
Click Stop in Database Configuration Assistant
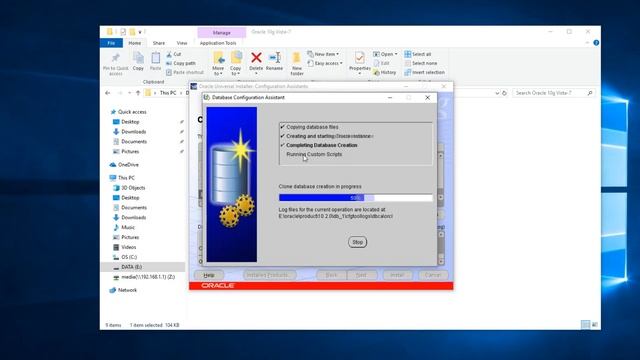click(358, 242)
